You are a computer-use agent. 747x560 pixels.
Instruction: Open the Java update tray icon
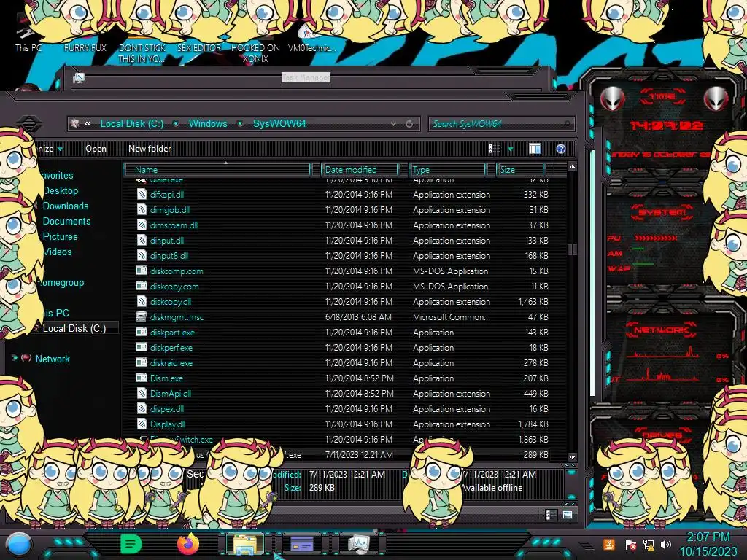(x=609, y=544)
